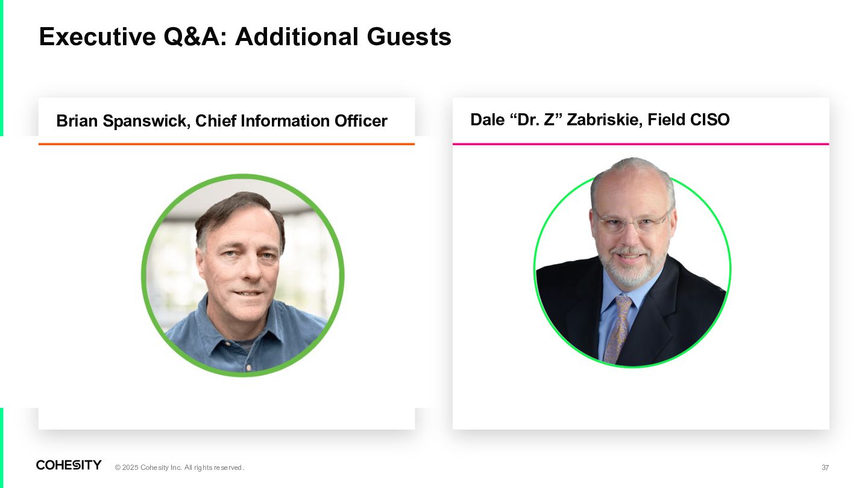The height and width of the screenshot is (488, 868).
Task: Click the Cohesity logo in the footer
Action: pyautogui.click(x=69, y=465)
